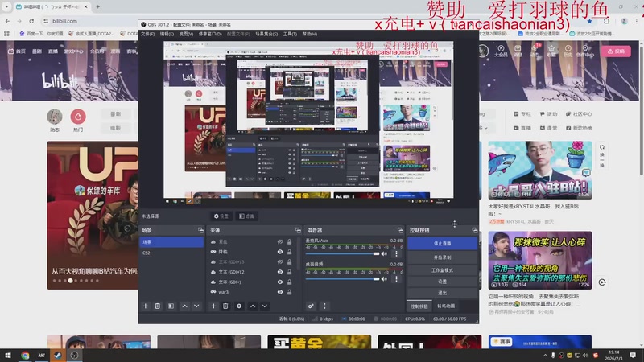The height and width of the screenshot is (362, 644).
Task: Open a new Chrome tab with the plus icon
Action: point(97,6)
